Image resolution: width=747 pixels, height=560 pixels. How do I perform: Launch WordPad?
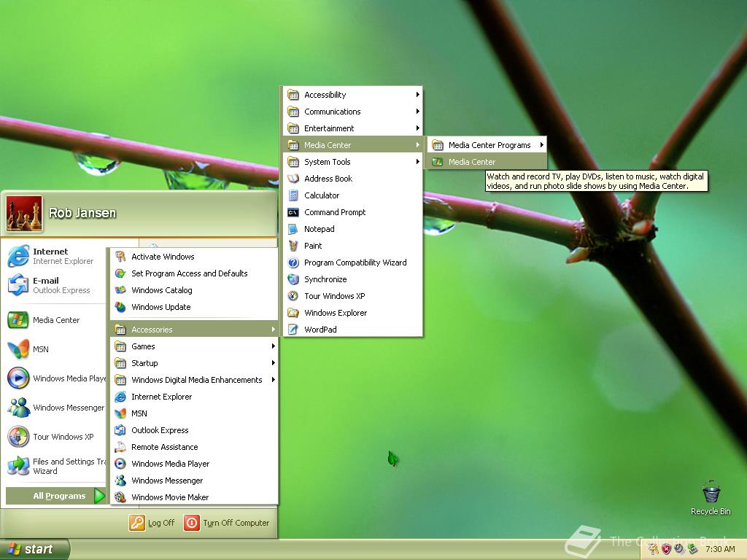352,329
